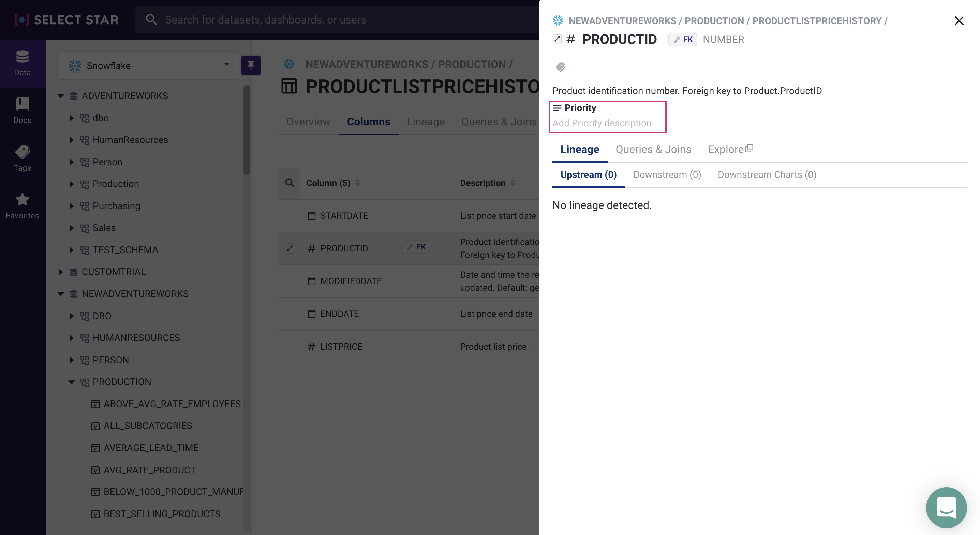The width and height of the screenshot is (980, 535).
Task: Collapse the ADVENTUREWORKS database node
Action: click(x=60, y=96)
